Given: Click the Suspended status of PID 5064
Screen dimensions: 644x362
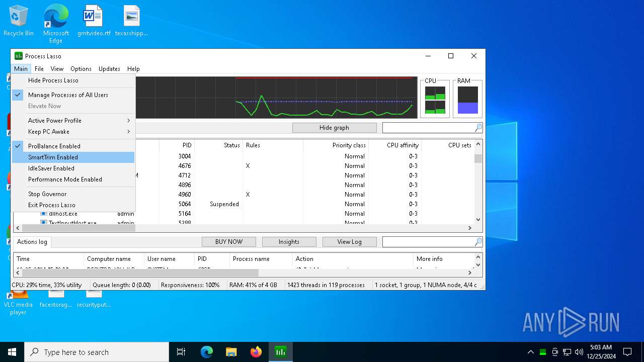Looking at the screenshot, I should click(224, 204).
